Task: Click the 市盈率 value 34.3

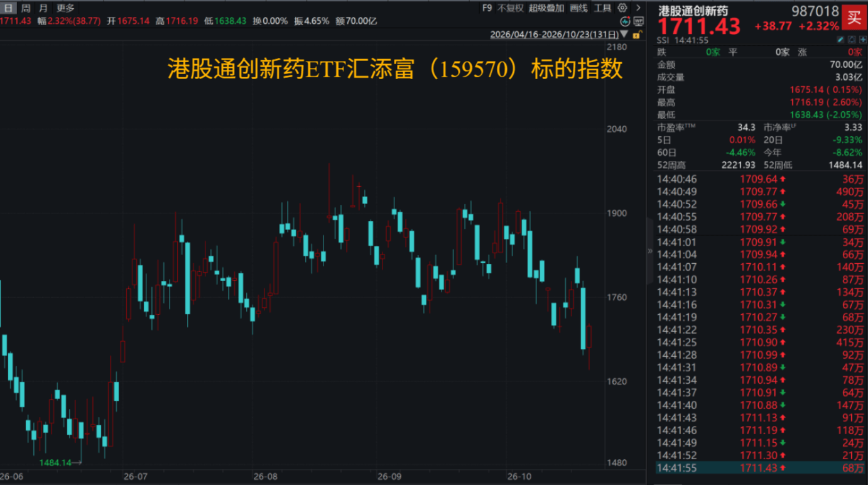Action: [x=747, y=128]
